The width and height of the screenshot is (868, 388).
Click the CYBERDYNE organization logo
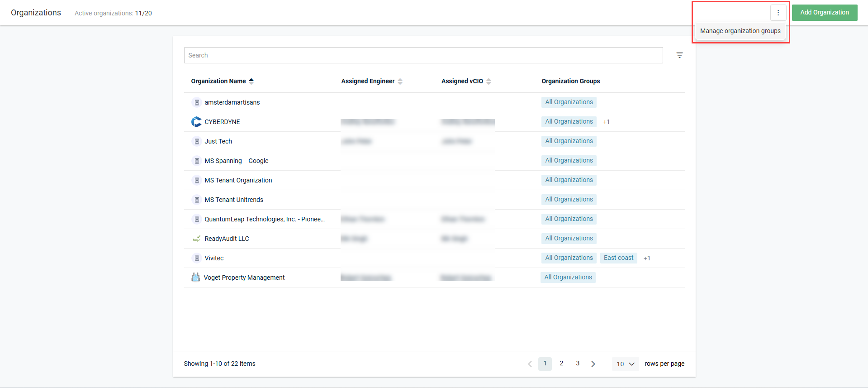coord(196,122)
